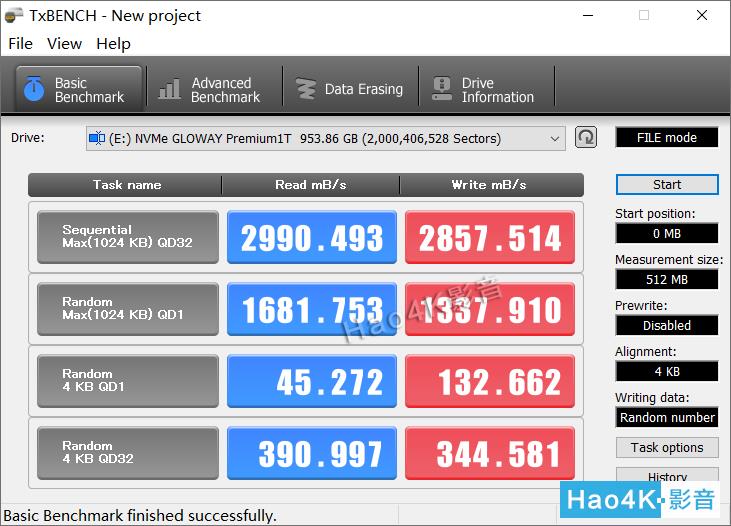This screenshot has width=731, height=526.
Task: Open Task options
Action: 667,448
